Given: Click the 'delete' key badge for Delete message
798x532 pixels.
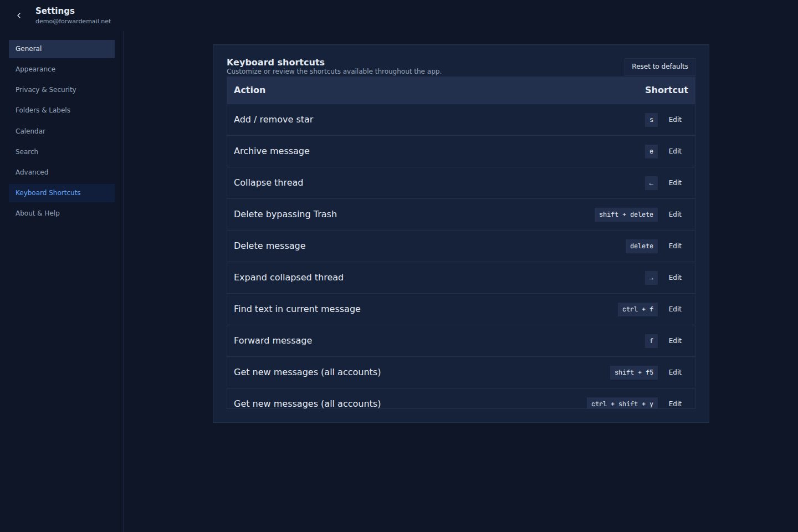Looking at the screenshot, I should click(x=642, y=246).
